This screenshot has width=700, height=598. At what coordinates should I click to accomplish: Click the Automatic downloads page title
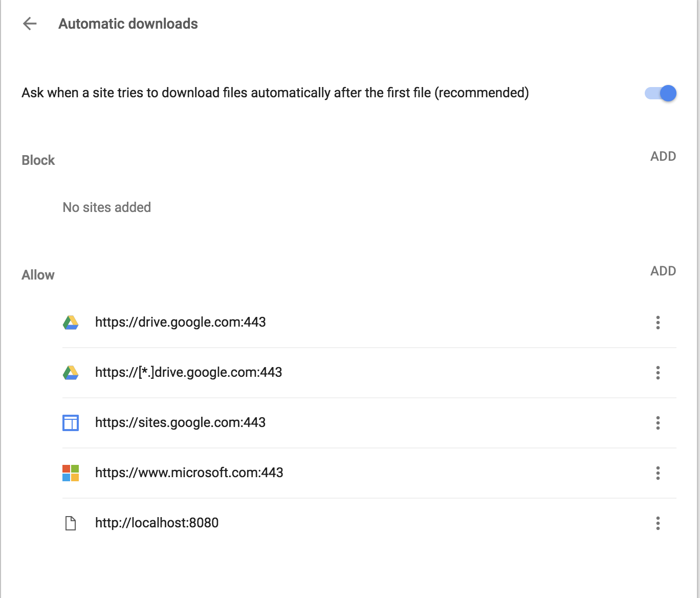point(128,24)
